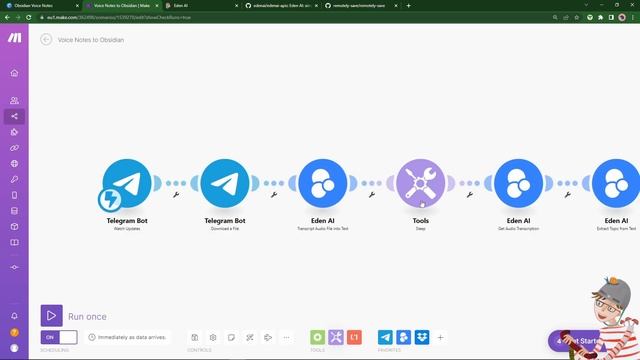This screenshot has height=360, width=640.
Task: Open more controls ellipsis menu
Action: click(287, 337)
